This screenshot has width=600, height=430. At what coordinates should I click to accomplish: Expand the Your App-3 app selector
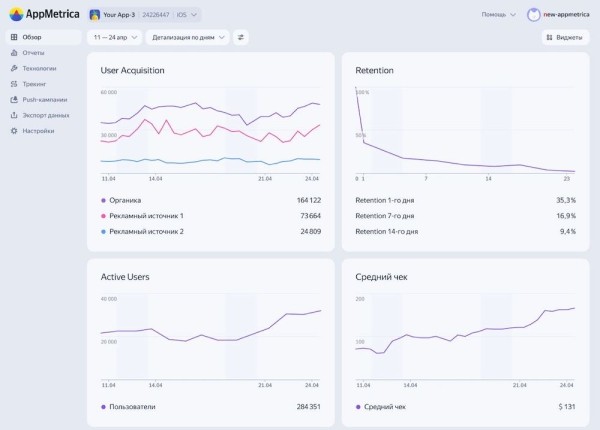tap(145, 15)
